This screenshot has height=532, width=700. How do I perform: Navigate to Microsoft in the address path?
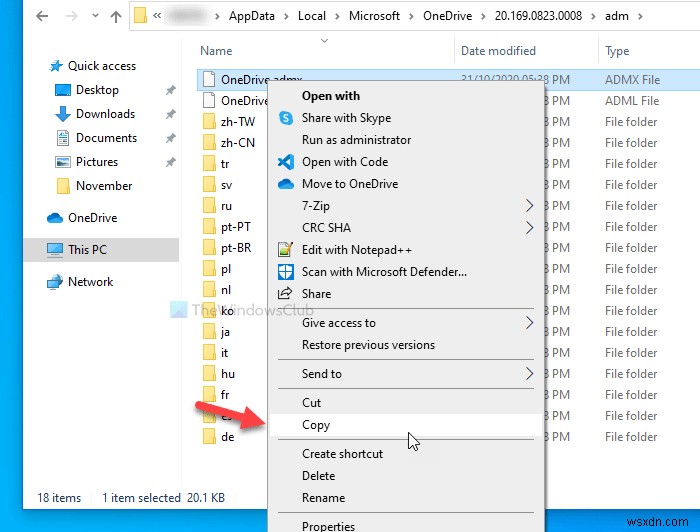click(x=374, y=16)
